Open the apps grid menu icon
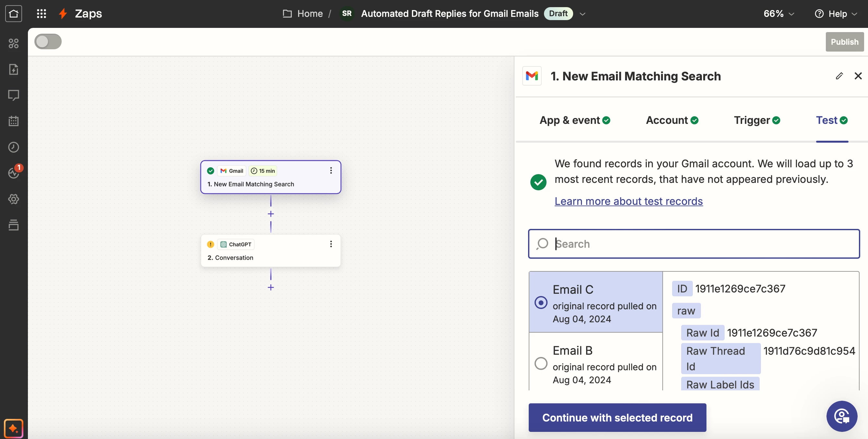This screenshot has height=439, width=868. click(42, 14)
